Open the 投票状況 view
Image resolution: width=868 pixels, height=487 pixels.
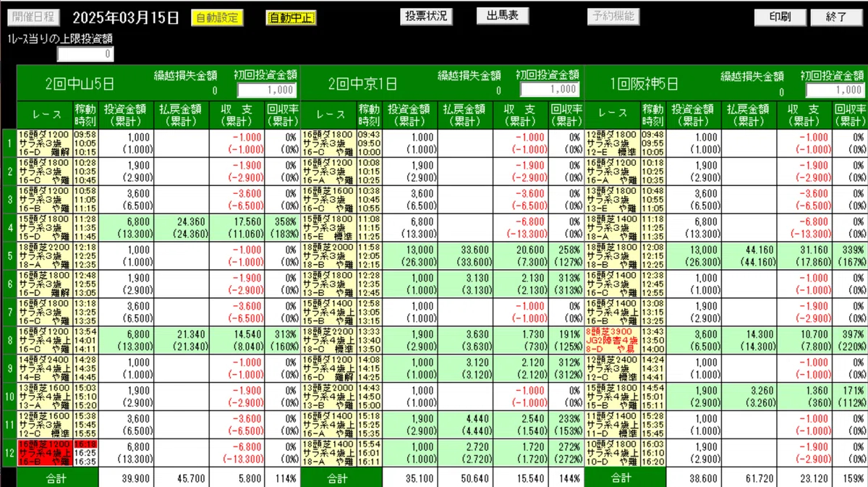tap(426, 17)
